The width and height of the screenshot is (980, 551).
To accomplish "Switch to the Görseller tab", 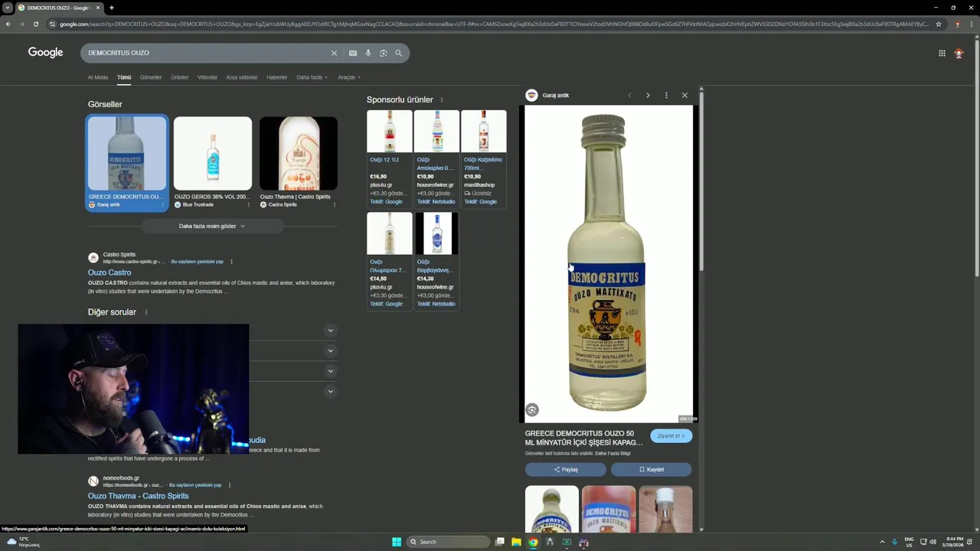I will tap(151, 77).
